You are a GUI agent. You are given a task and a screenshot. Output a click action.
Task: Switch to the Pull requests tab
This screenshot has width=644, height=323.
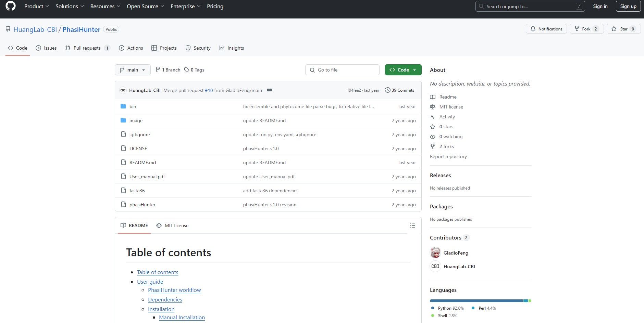(x=87, y=48)
